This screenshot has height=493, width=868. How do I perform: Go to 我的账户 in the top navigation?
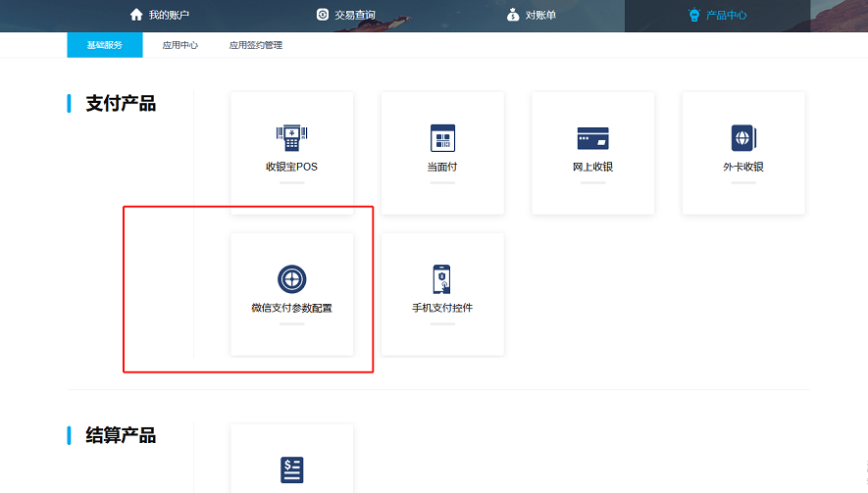[x=169, y=16]
